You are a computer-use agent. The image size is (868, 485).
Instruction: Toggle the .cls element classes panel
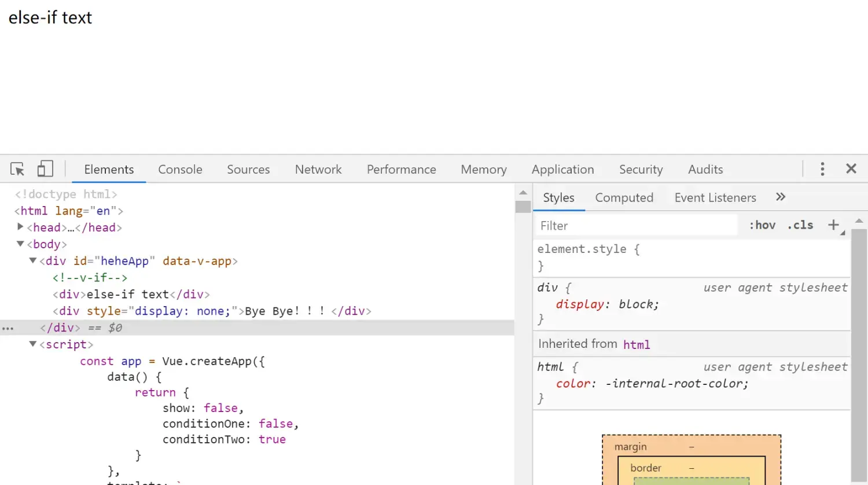pos(800,225)
